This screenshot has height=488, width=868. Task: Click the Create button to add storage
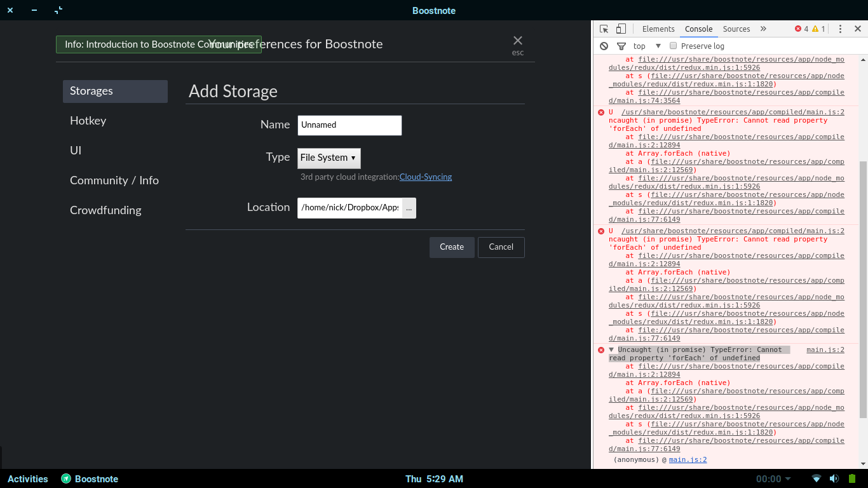451,247
